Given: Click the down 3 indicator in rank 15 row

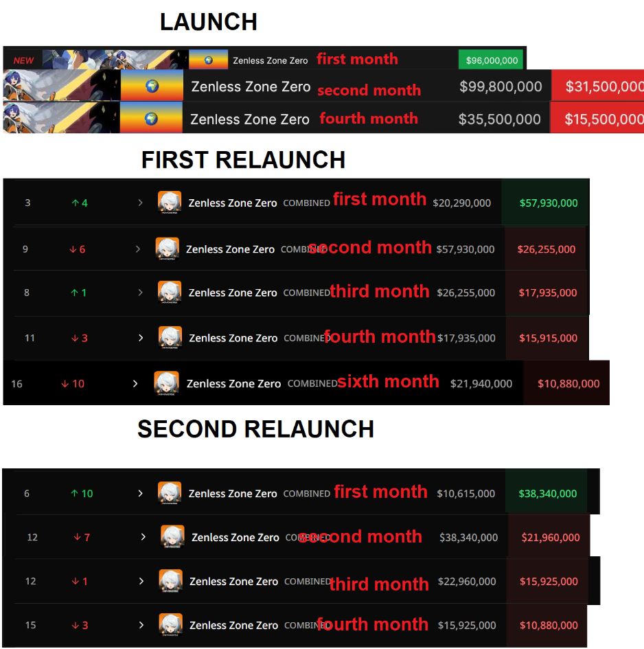Looking at the screenshot, I should (x=80, y=625).
